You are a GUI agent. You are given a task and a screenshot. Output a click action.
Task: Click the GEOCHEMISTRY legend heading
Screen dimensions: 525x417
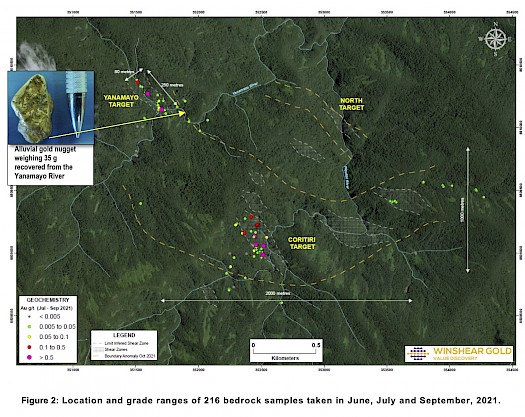48,300
